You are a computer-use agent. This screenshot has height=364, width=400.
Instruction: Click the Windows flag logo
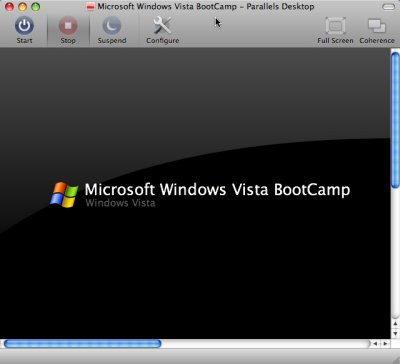point(64,195)
